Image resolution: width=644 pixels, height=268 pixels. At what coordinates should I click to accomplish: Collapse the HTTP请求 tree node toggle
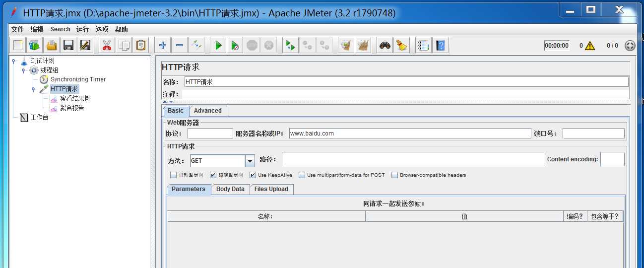point(33,89)
